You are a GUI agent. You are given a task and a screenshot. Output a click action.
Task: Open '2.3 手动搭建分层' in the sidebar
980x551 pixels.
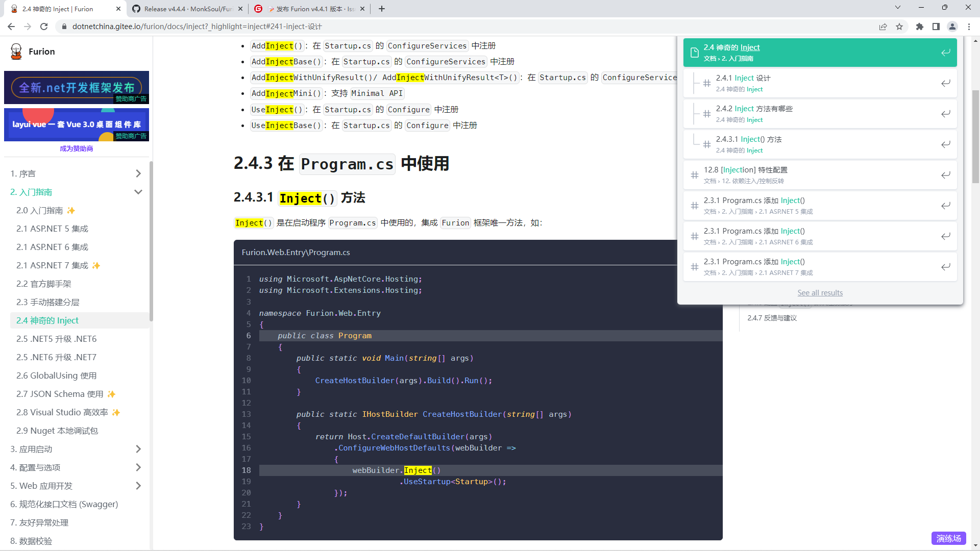click(x=48, y=302)
